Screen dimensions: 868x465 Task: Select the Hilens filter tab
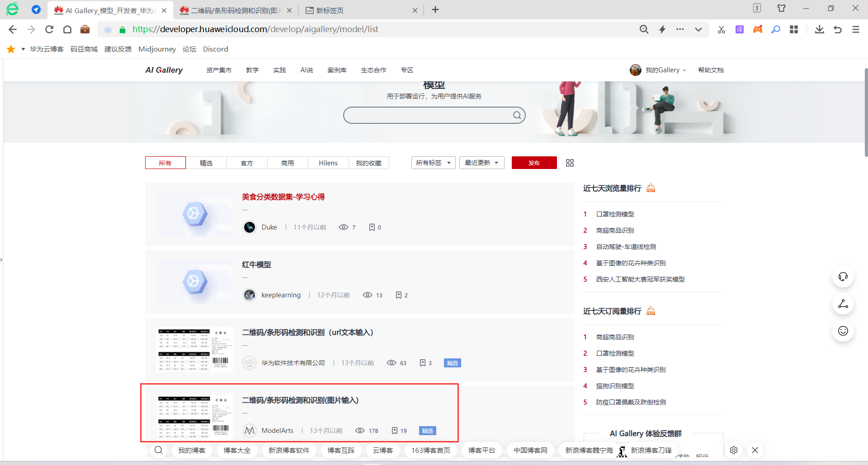click(x=328, y=163)
